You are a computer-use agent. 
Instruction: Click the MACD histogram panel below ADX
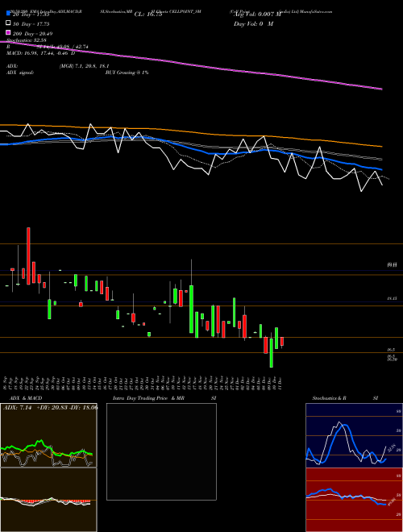tap(48, 500)
